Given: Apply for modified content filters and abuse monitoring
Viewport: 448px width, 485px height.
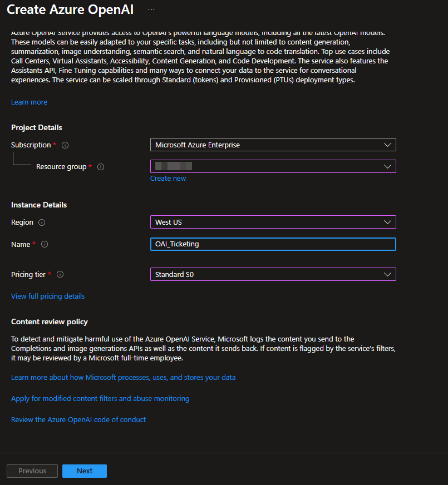Looking at the screenshot, I should 100,398.
